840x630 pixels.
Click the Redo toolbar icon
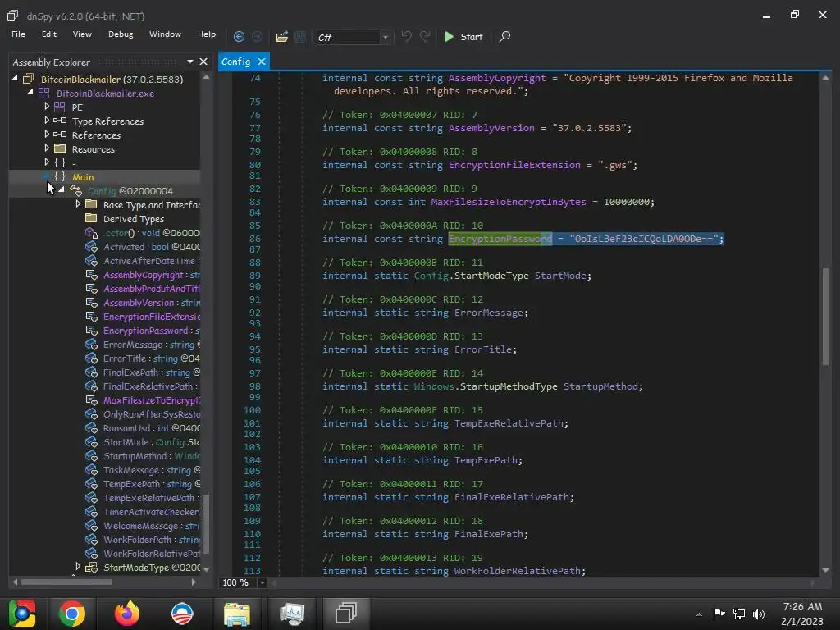pos(425,36)
